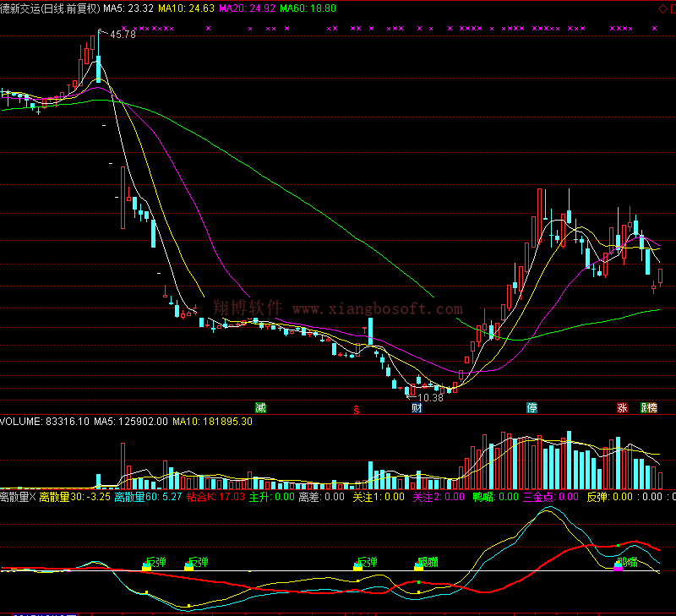
Task: Click the orange 榜 ranking marker icon
Action: click(653, 408)
